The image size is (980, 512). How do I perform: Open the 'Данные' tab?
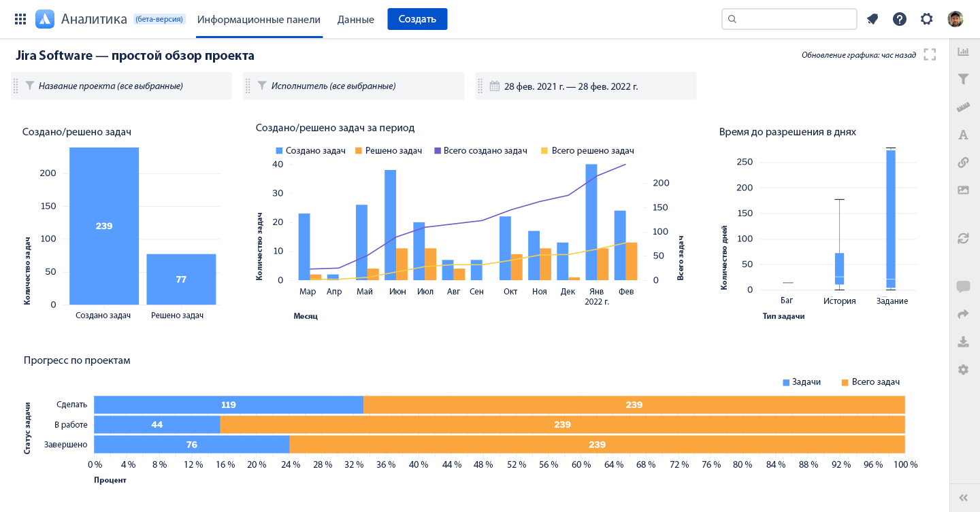pyautogui.click(x=356, y=19)
